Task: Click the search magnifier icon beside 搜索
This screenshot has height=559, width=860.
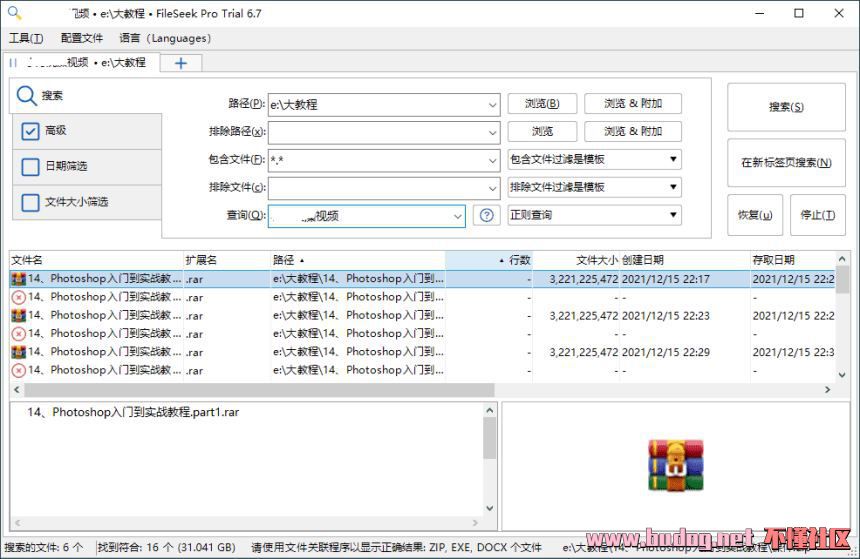Action: tap(26, 95)
